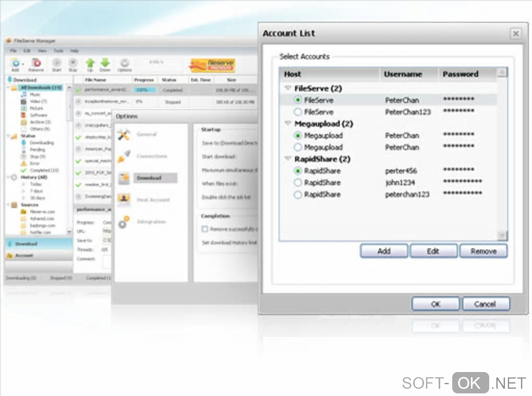The height and width of the screenshot is (396, 532).
Task: Collapse the RapidShare (2) group
Action: [288, 159]
